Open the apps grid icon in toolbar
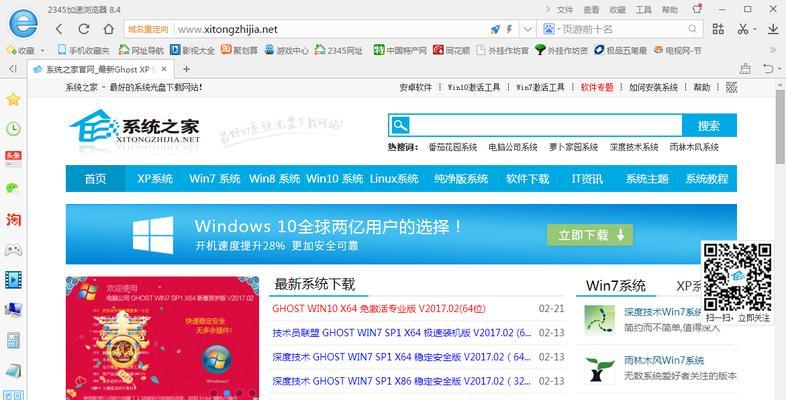The height and width of the screenshot is (400, 786). [x=718, y=29]
